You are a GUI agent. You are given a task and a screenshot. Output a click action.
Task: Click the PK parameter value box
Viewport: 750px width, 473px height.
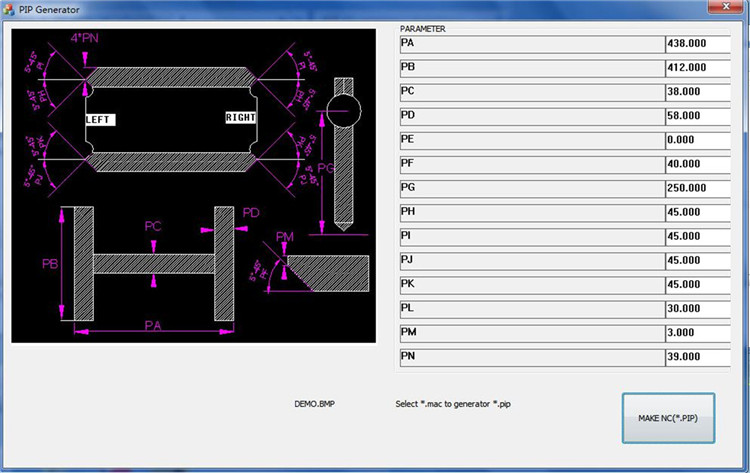[697, 284]
